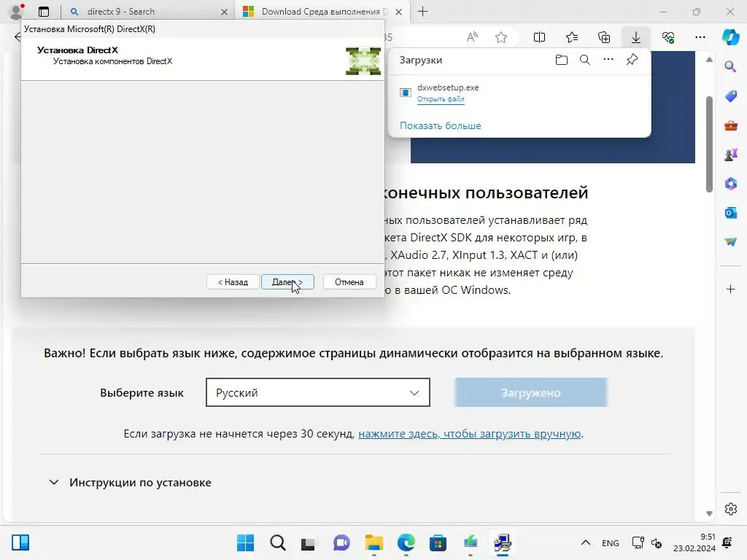
Task: Open taskbar Search magnifier
Action: pyautogui.click(x=277, y=542)
